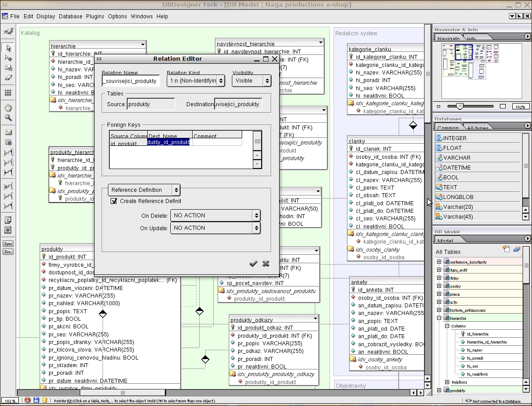
Task: Select the Magnifier zoom tool
Action: pos(8,118)
